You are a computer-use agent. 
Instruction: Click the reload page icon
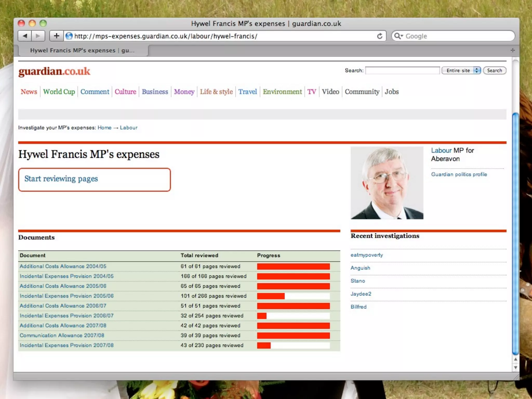pyautogui.click(x=380, y=36)
